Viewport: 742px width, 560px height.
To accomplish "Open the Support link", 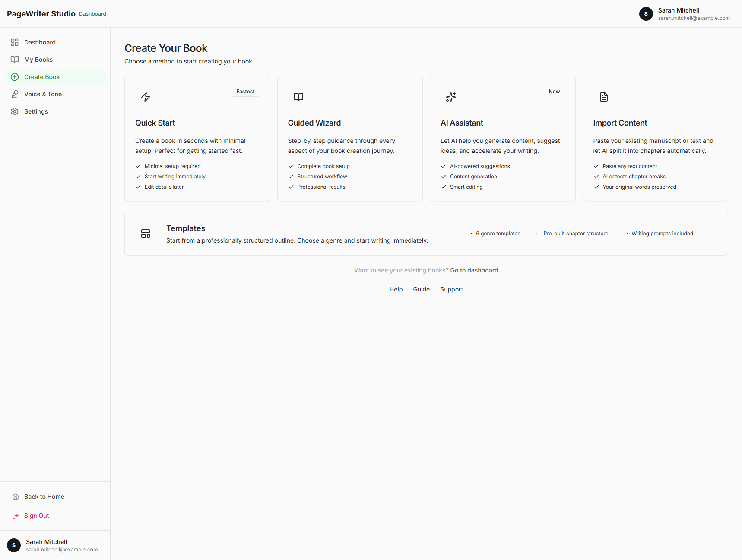I will [x=451, y=289].
